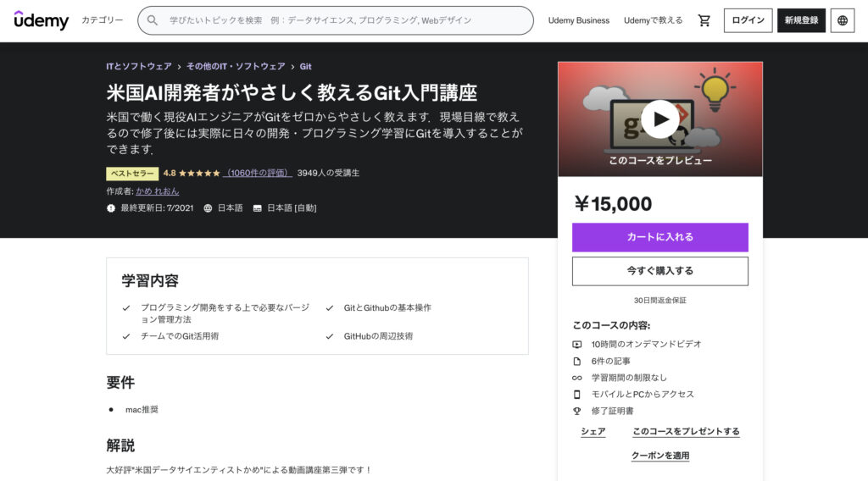Focus the course search field
Image resolution: width=868 pixels, height=481 pixels.
pyautogui.click(x=336, y=20)
